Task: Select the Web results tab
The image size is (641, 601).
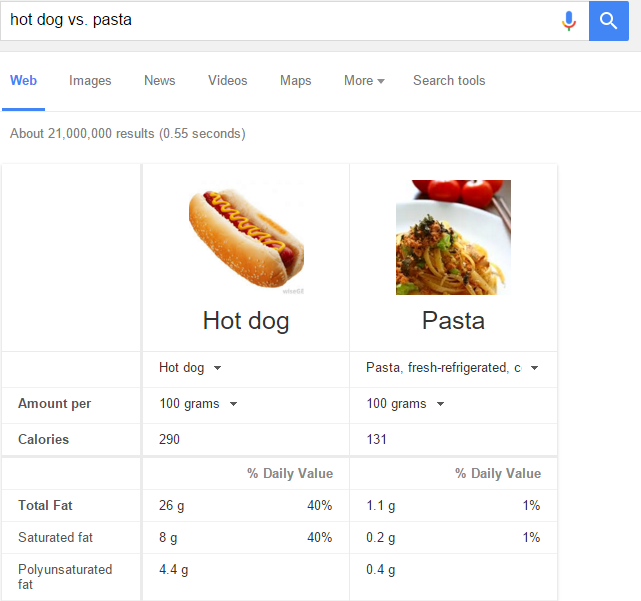Action: 24,81
